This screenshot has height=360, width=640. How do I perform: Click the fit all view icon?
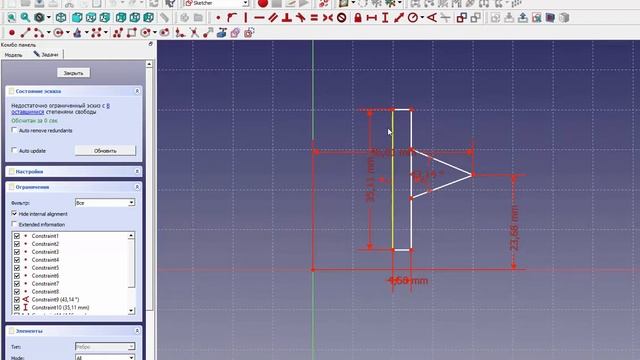coord(11,18)
